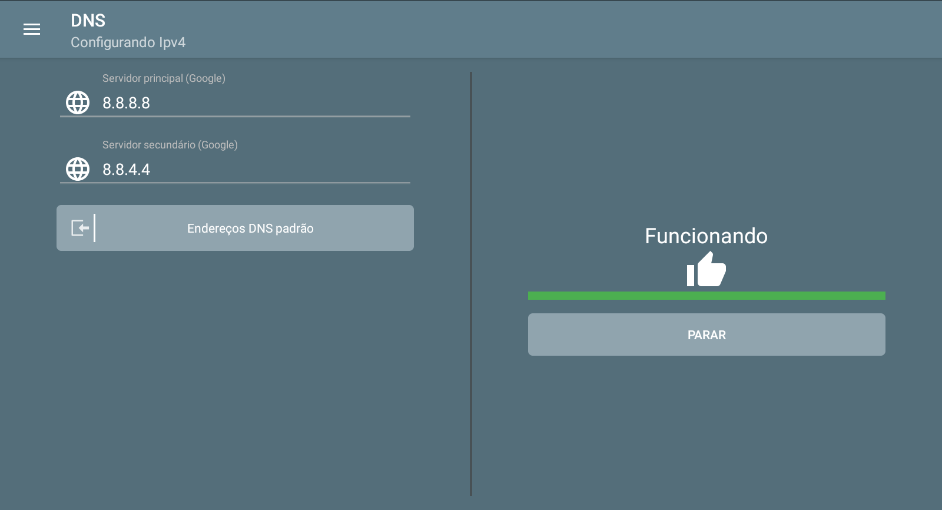Click the globe icon beside 8.8.4.4

coord(77,169)
